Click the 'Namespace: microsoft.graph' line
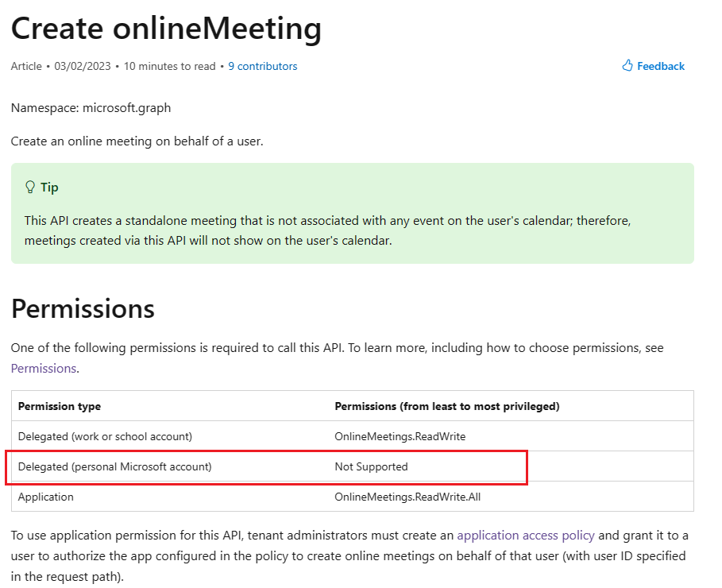 pos(91,108)
